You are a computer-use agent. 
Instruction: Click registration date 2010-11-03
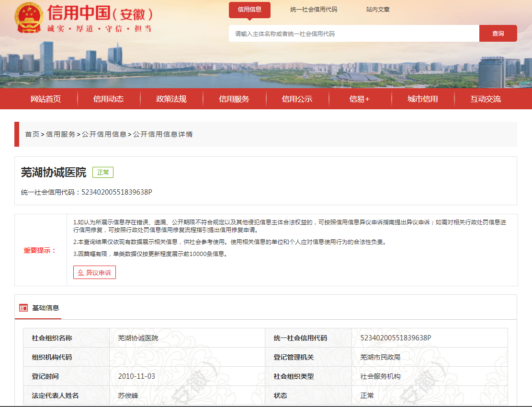(136, 376)
